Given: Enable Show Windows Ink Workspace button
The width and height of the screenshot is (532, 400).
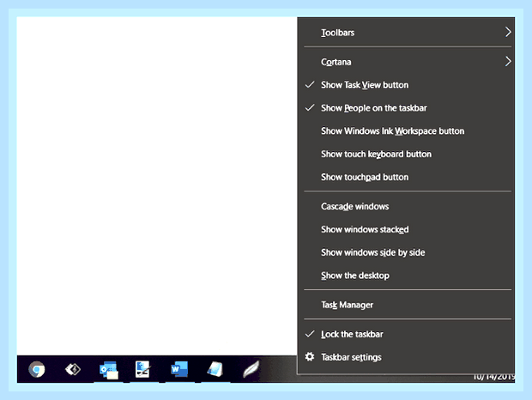Looking at the screenshot, I should [406, 131].
